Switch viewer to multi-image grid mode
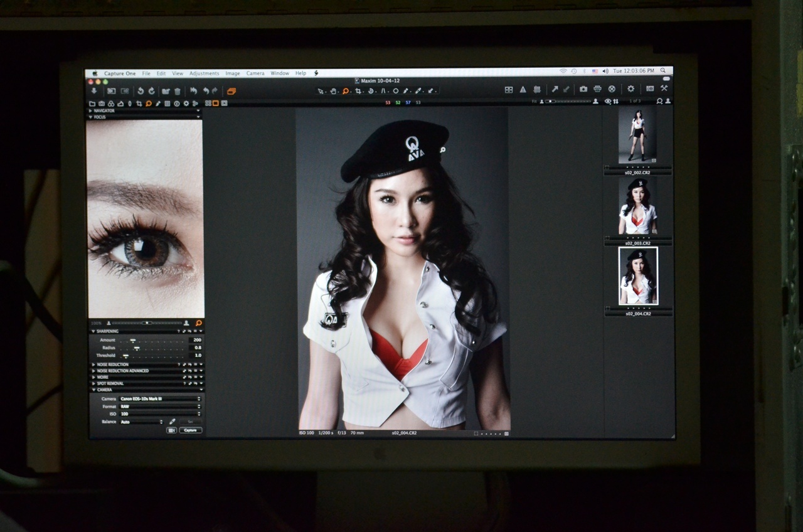 point(208,103)
